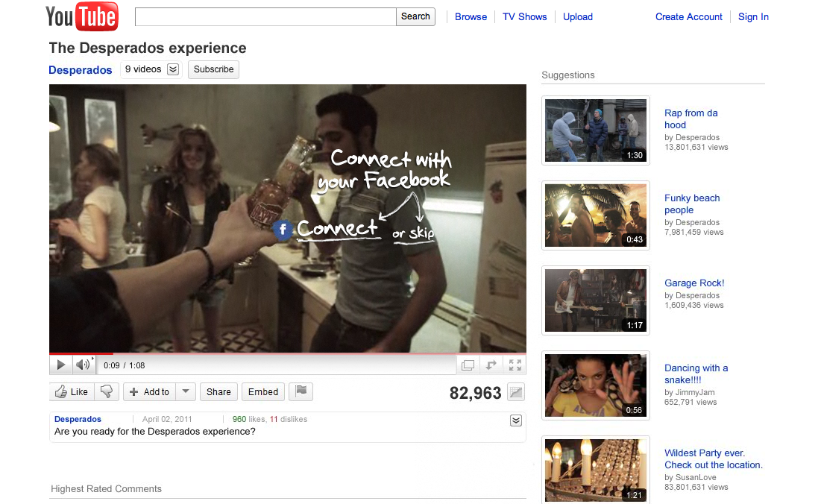Click into the search input field
This screenshot has width=821, height=504.
pos(265,16)
